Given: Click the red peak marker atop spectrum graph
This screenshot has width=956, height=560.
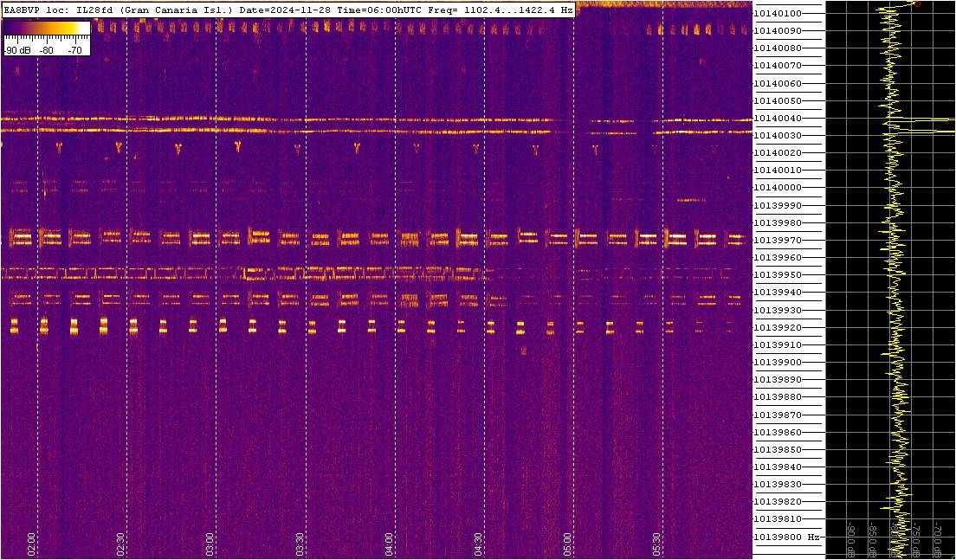Looking at the screenshot, I should (916, 3).
